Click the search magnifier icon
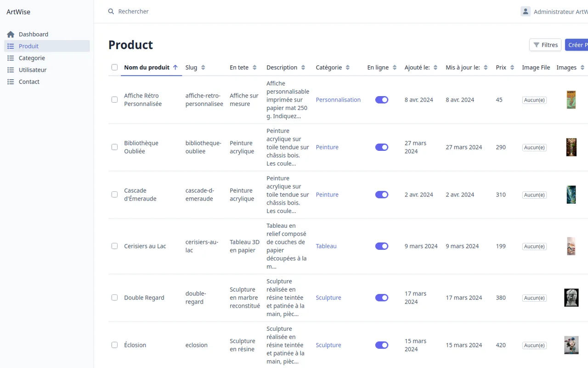588x368 pixels. coord(111,11)
